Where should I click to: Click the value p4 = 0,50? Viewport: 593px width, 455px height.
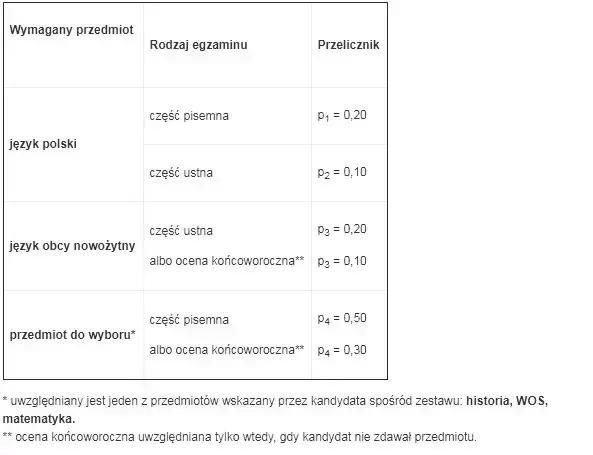tap(342, 318)
